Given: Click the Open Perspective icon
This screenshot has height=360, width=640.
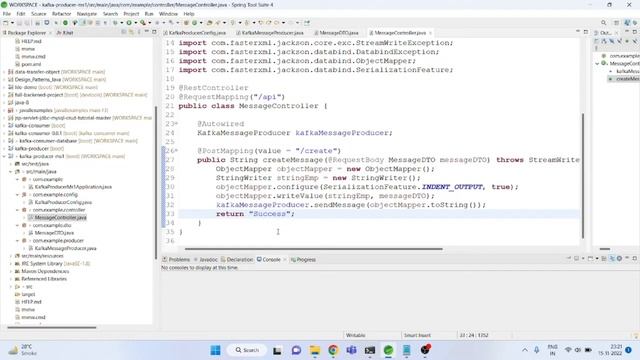Looking at the screenshot, I should [x=616, y=23].
